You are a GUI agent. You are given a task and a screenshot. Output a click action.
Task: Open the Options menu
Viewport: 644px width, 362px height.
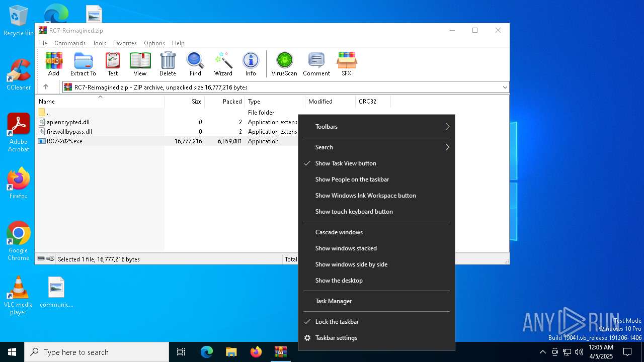pyautogui.click(x=154, y=43)
